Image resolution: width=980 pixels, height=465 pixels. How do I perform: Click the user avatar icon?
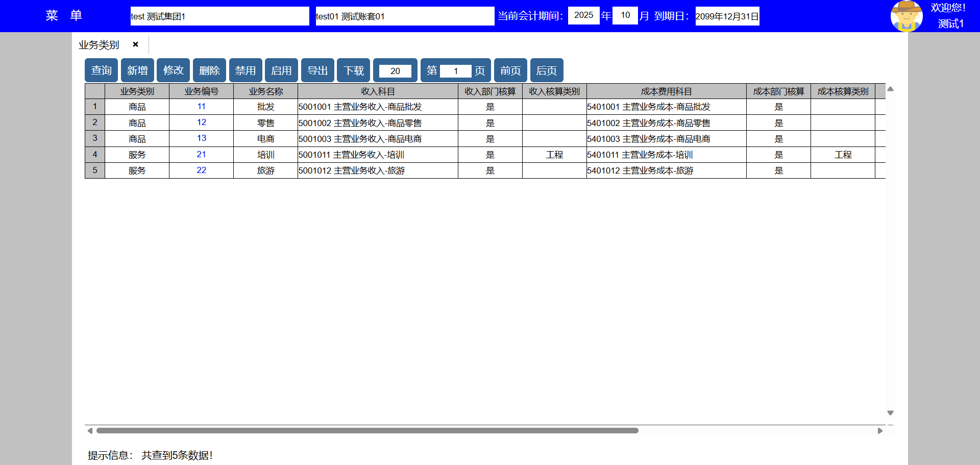click(906, 16)
